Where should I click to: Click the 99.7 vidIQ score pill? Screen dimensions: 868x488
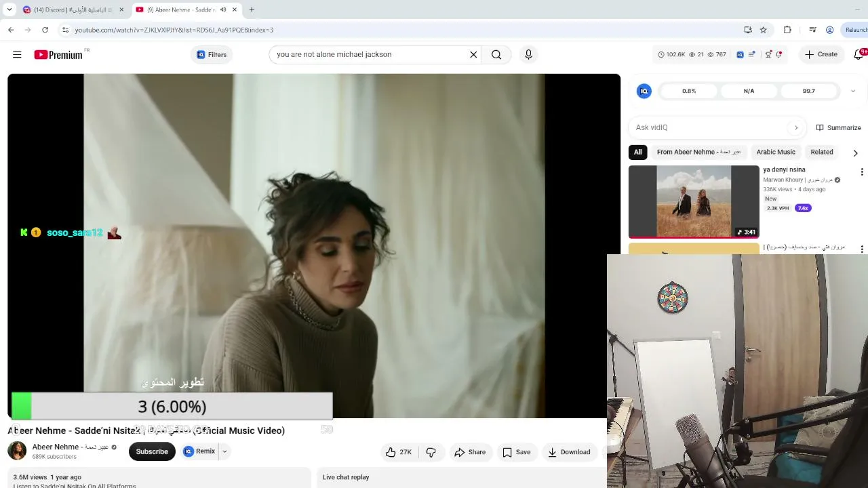(x=808, y=91)
